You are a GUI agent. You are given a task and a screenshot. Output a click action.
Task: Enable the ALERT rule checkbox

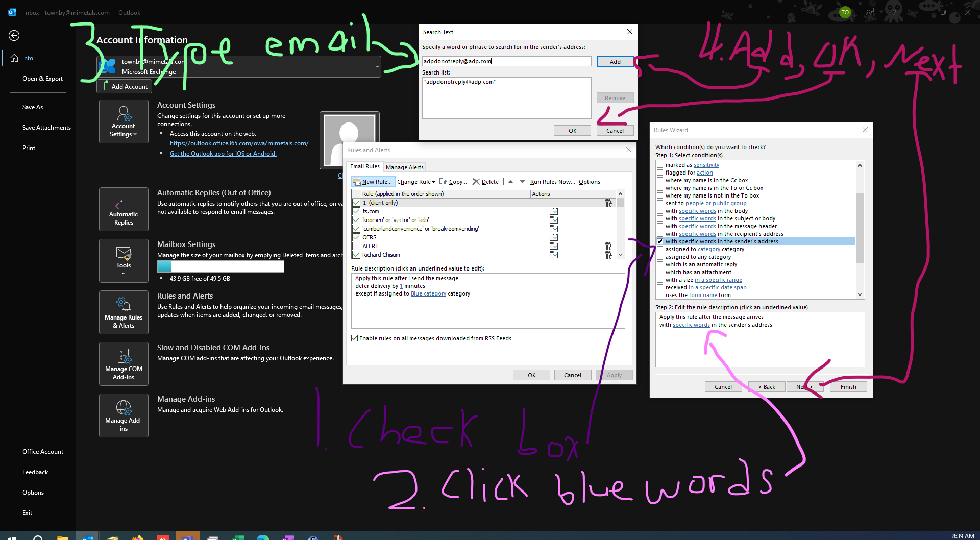pyautogui.click(x=356, y=246)
